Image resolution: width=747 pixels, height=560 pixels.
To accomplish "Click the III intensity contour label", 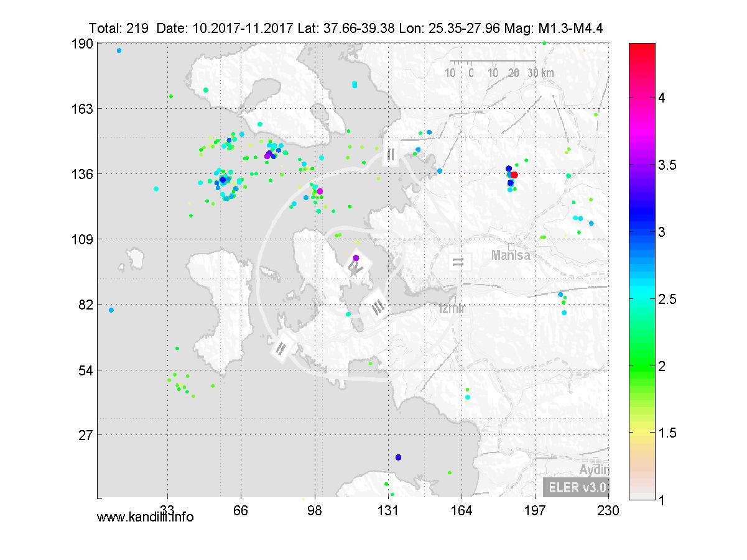I will pyautogui.click(x=377, y=307).
